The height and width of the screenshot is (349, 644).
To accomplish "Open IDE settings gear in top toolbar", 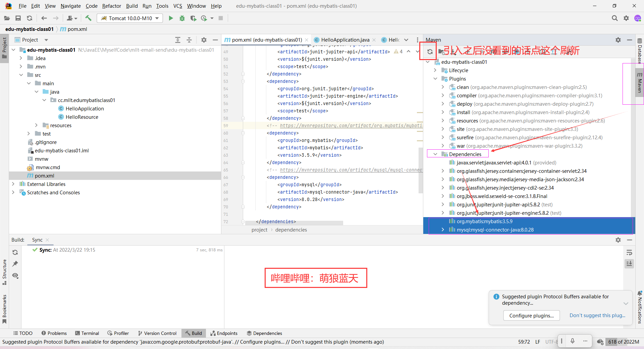I will (626, 18).
